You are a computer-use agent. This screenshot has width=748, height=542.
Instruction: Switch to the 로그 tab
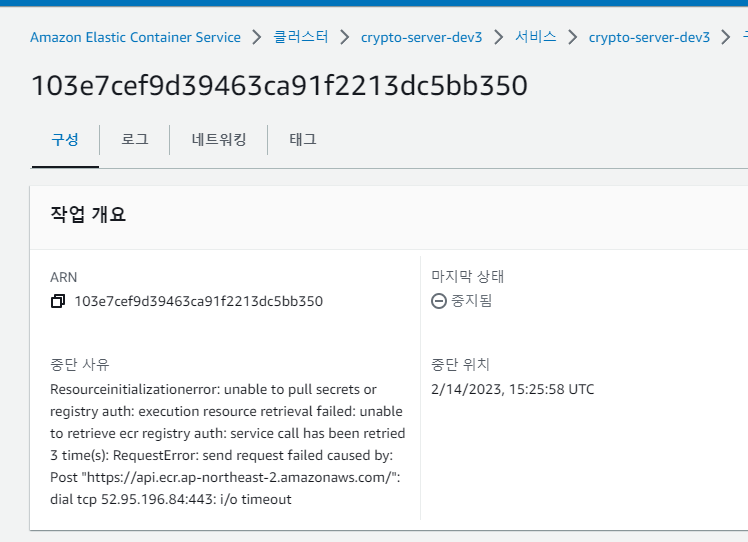(x=135, y=140)
